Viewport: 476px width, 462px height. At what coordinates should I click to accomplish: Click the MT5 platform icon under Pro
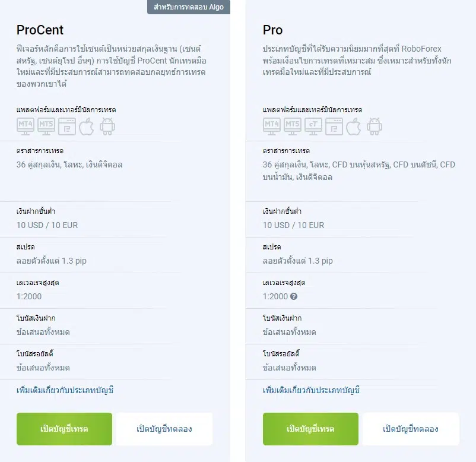[x=293, y=126]
